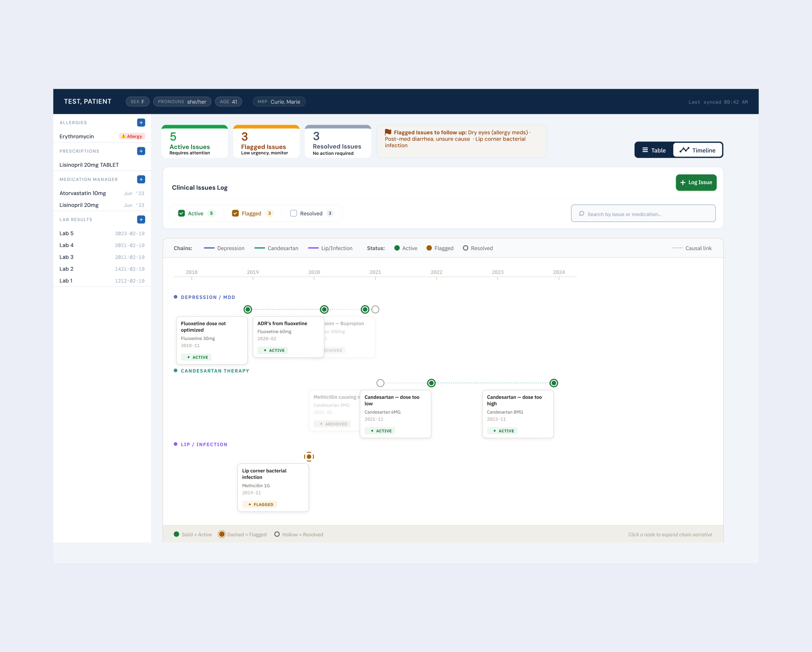Viewport: 812px width, 652px height.
Task: Uncheck the Flagged filter checkbox
Action: [235, 213]
